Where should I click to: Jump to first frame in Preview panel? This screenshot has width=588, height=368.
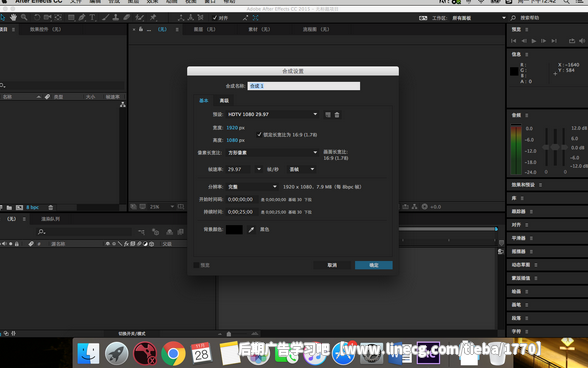[x=513, y=41]
